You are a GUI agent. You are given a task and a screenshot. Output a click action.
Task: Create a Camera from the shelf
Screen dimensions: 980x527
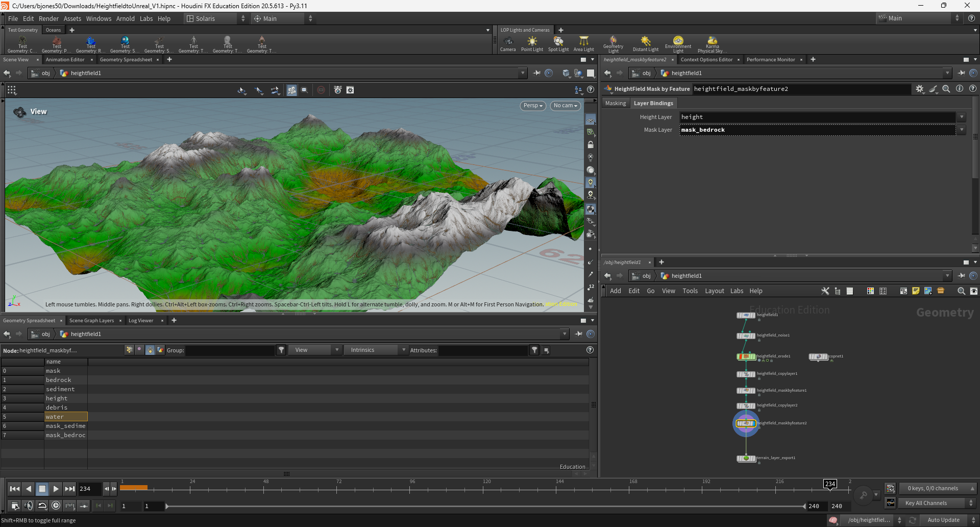click(508, 43)
